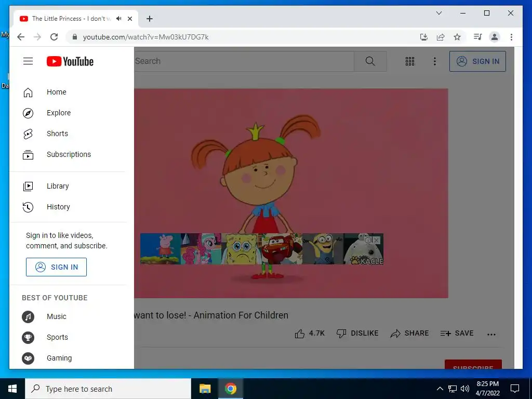Show hidden tray icons chevron
This screenshot has height=399, width=532.
(x=440, y=389)
